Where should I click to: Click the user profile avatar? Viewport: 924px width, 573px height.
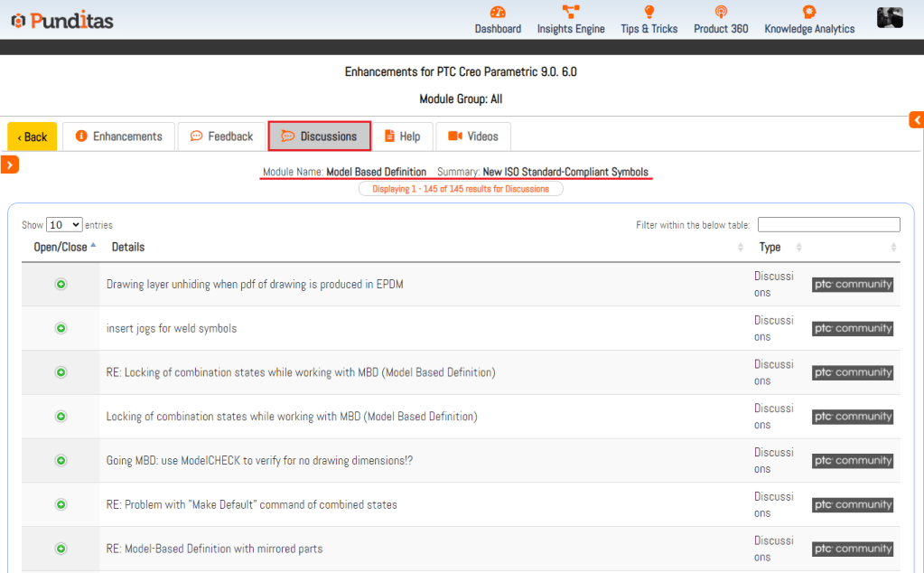pos(890,17)
